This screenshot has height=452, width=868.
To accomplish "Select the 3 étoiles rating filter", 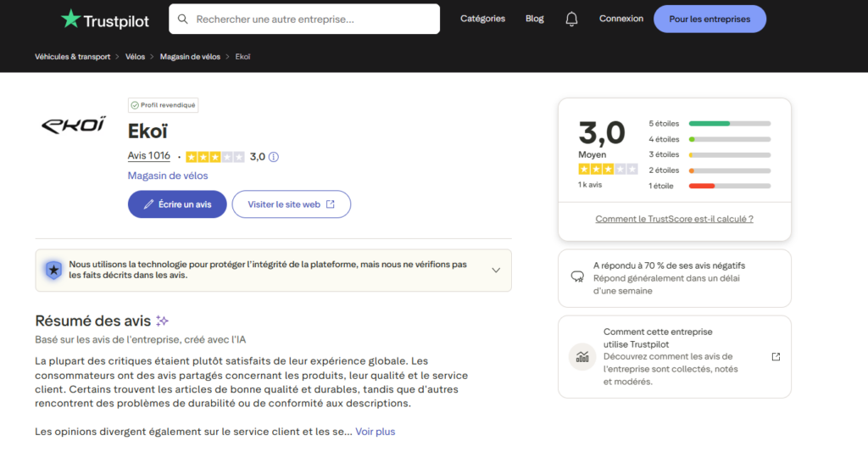I will [x=729, y=155].
